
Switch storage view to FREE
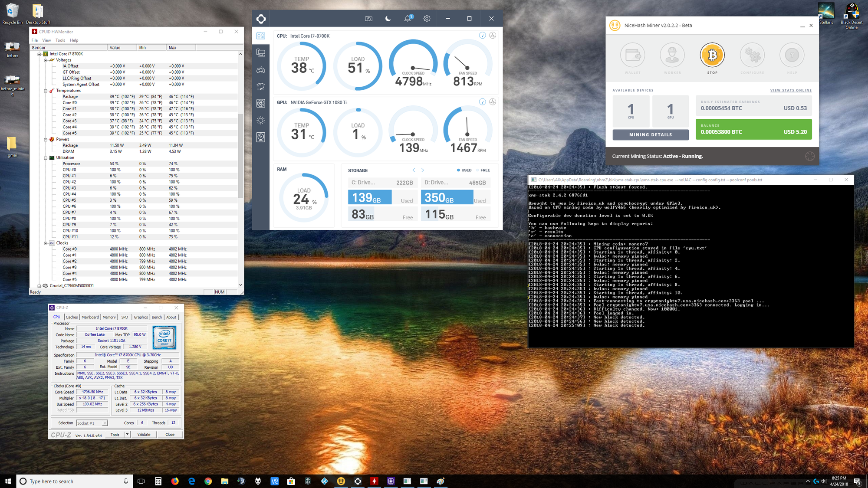tap(483, 170)
